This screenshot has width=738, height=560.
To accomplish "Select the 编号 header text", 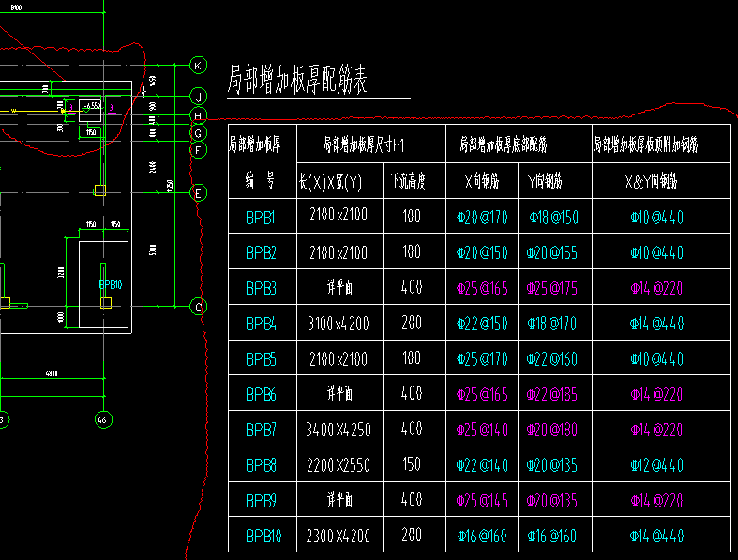I will [x=260, y=180].
